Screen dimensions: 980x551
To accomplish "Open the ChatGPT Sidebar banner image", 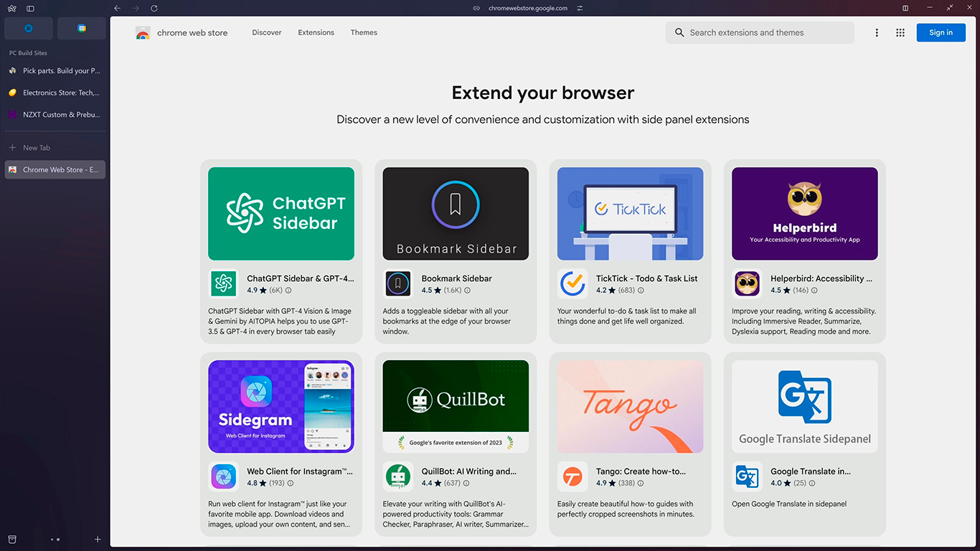I will tap(281, 214).
